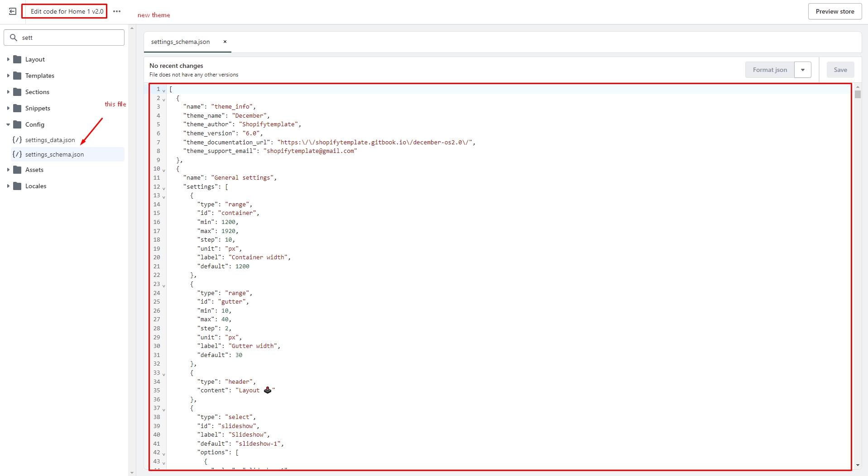Click the Preview store button

tap(834, 11)
